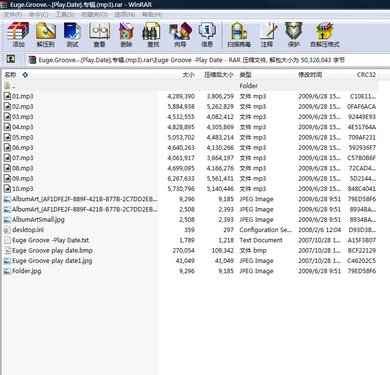Run the 测试 (Test) archive tool

[72, 34]
